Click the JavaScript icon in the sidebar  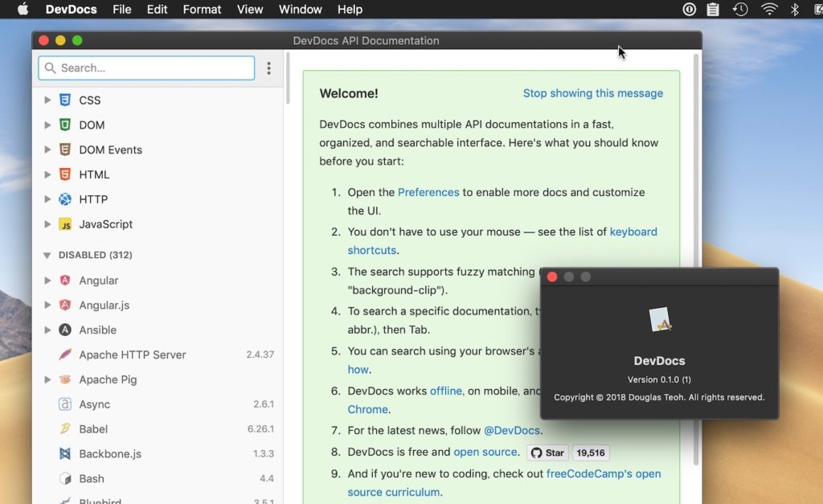point(64,224)
